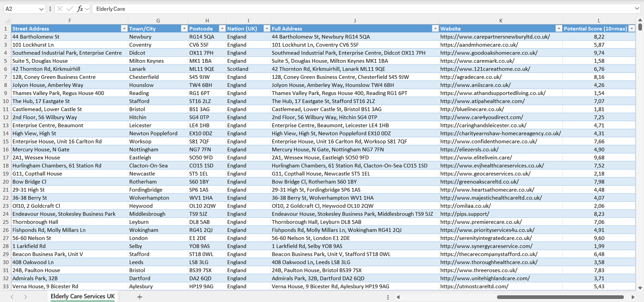644x302 pixels.
Task: Open the Postcode filter dropdown
Action: click(x=222, y=29)
